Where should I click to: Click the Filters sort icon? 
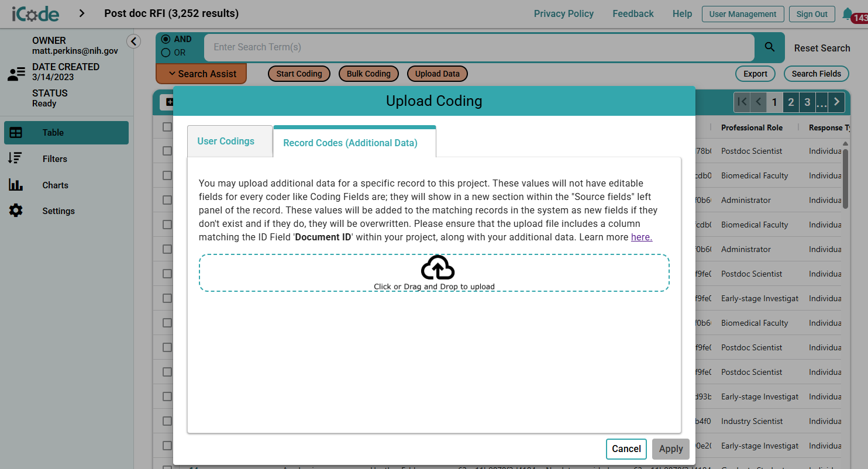pyautogui.click(x=15, y=158)
